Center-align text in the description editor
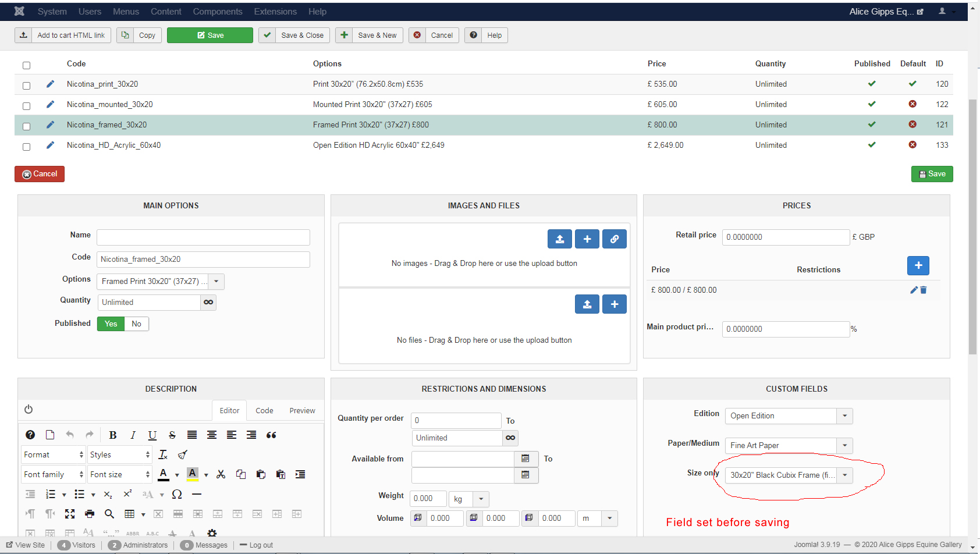 pos(212,435)
